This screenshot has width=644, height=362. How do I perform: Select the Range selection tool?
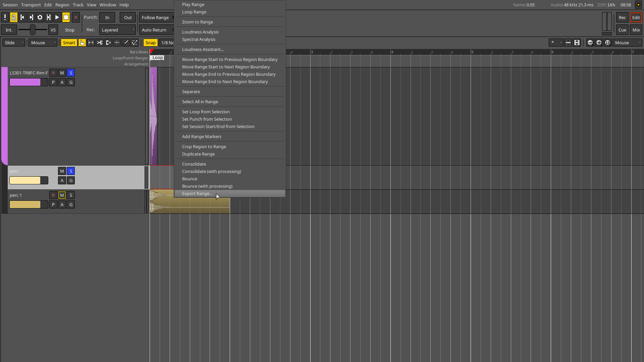[x=91, y=43]
